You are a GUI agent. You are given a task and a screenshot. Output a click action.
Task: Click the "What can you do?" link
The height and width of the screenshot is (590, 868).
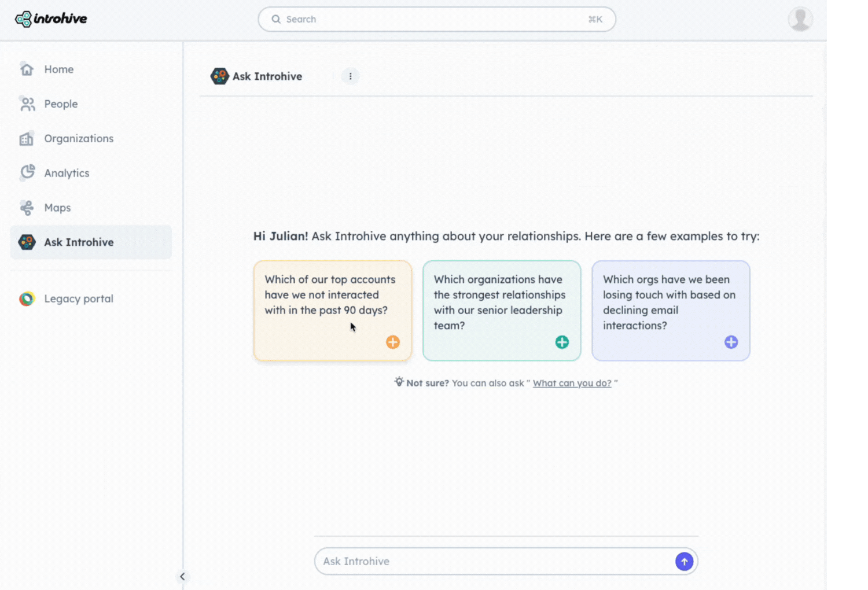click(572, 383)
